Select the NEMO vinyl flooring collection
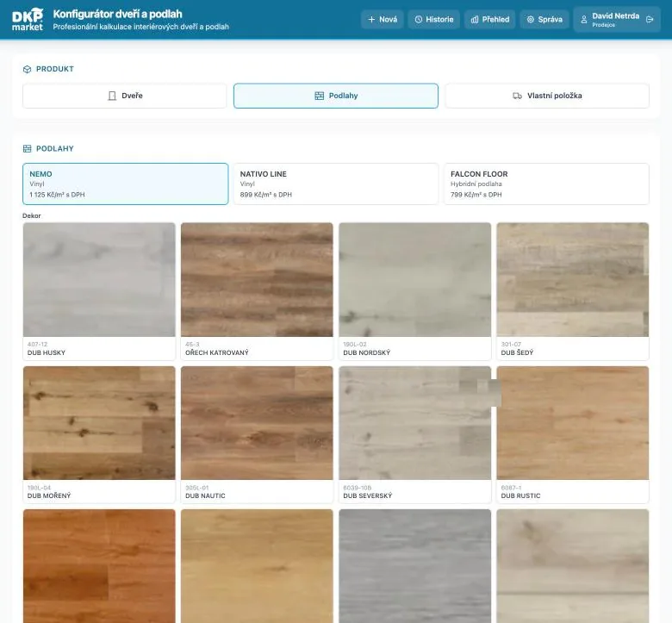 coord(126,184)
